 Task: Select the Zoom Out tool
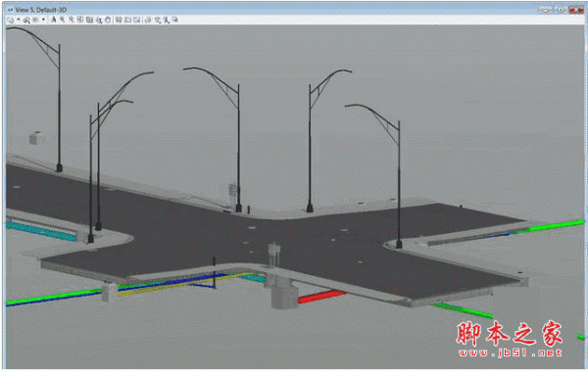click(x=72, y=20)
